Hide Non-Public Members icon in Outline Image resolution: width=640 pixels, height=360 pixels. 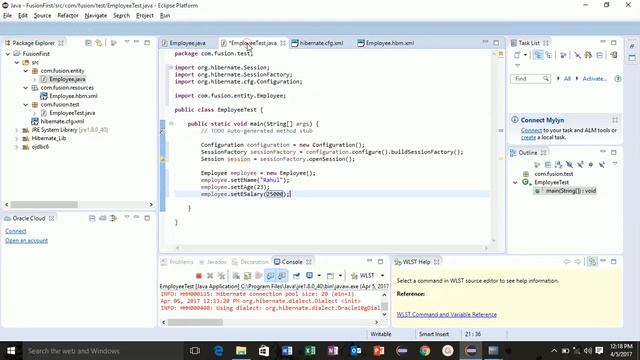pos(591,164)
